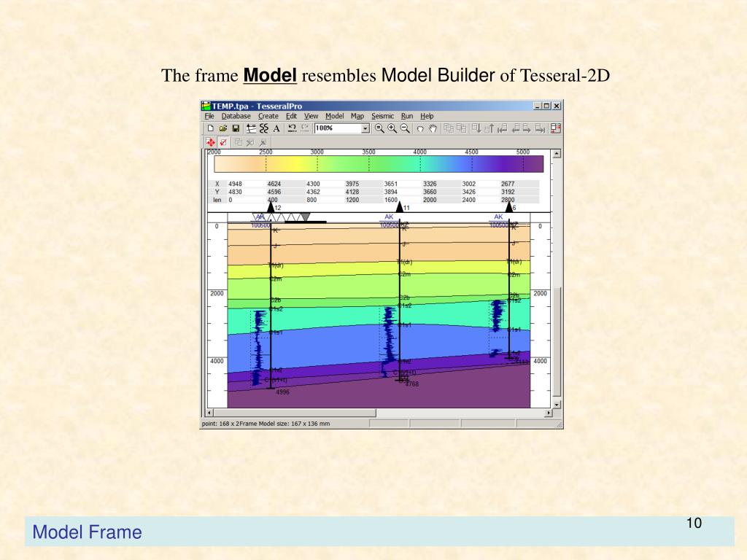Open the Run menu

pos(407,116)
